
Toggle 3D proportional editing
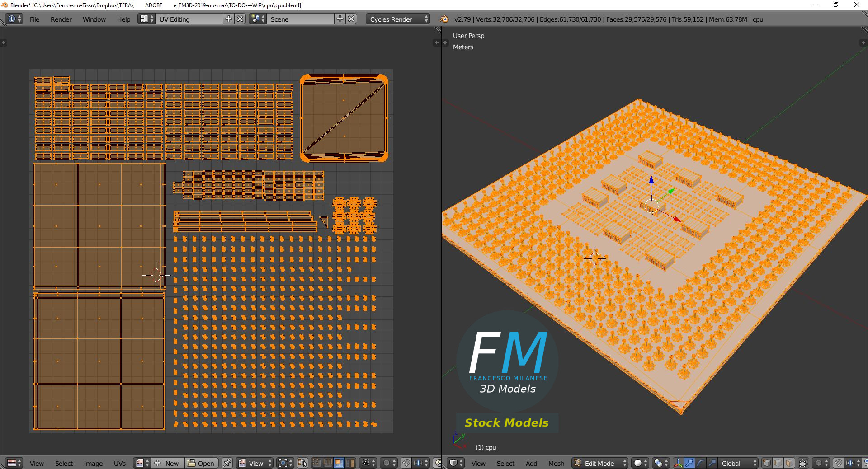[821, 463]
